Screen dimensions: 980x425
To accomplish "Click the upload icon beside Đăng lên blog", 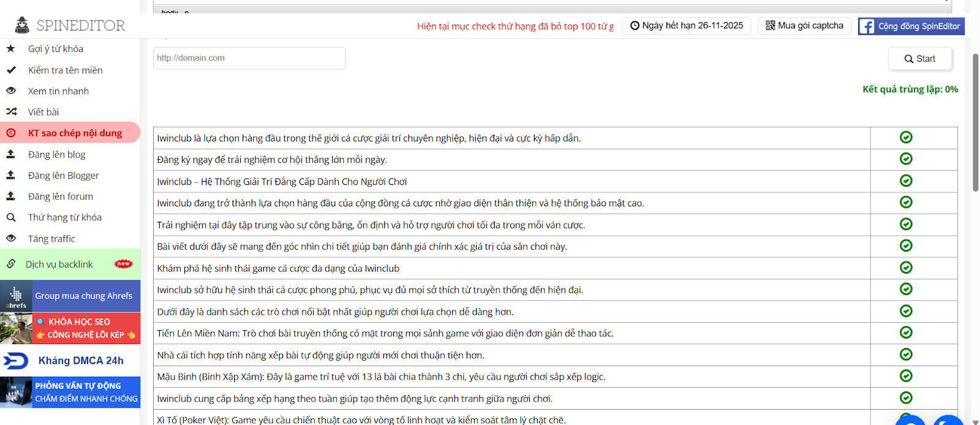I will click(x=10, y=154).
